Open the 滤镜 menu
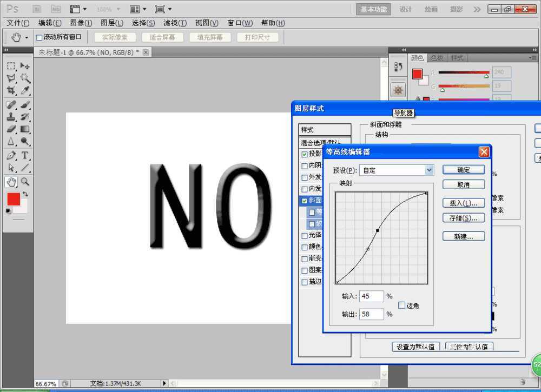Viewport: 541px width, 392px height. coord(175,23)
